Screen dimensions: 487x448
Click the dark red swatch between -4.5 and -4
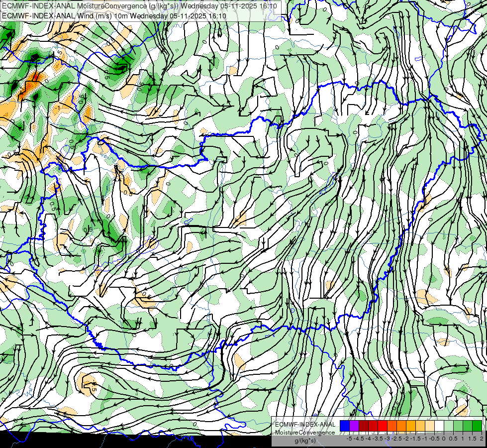[x=364, y=426]
